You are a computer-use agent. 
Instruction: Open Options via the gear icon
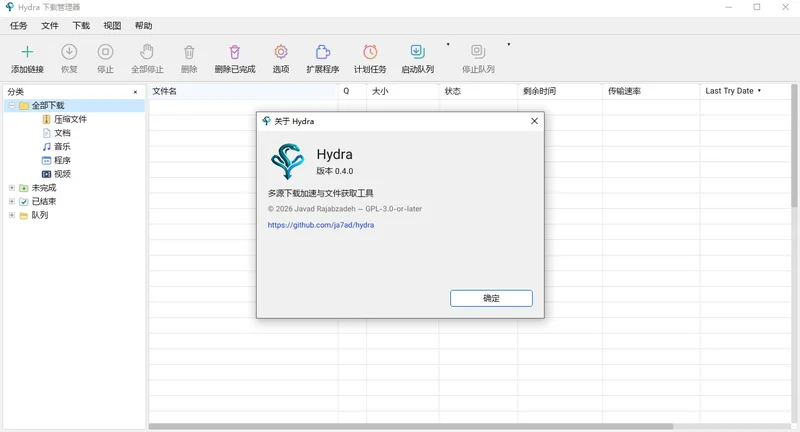(x=281, y=52)
